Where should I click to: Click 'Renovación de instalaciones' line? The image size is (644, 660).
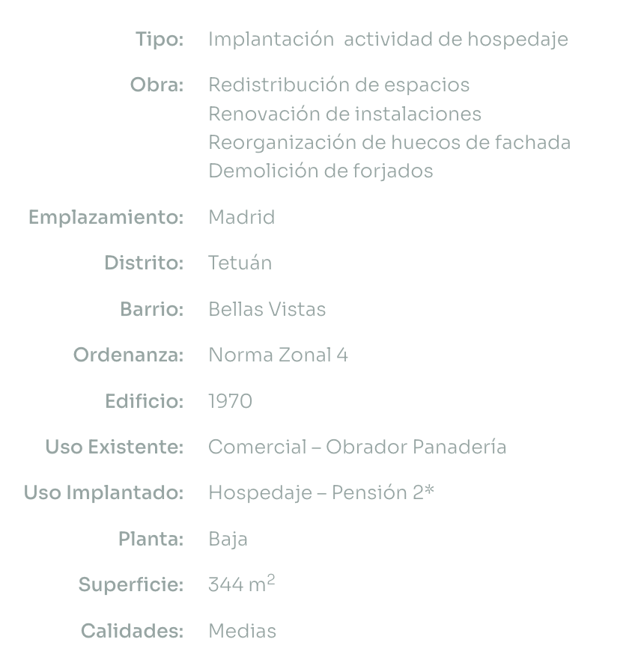click(344, 114)
